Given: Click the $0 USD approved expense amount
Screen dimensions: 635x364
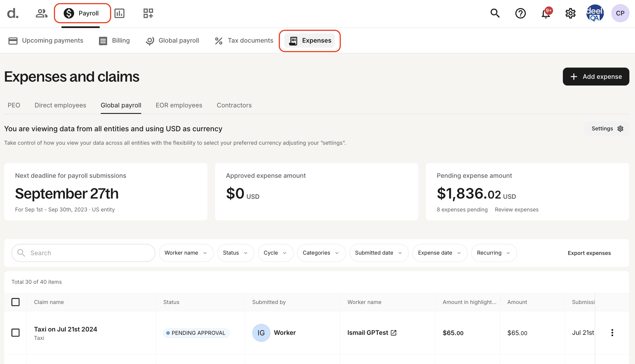Looking at the screenshot, I should pyautogui.click(x=243, y=193).
